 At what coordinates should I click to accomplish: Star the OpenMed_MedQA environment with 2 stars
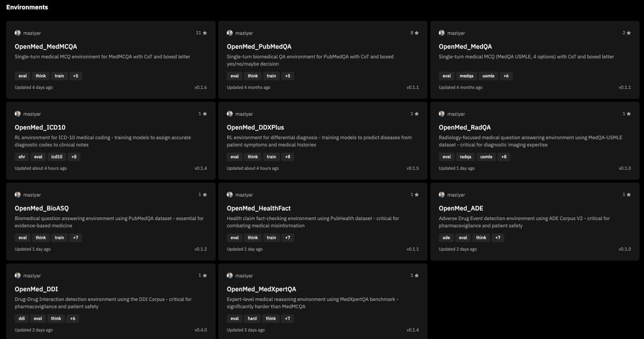[x=629, y=33]
